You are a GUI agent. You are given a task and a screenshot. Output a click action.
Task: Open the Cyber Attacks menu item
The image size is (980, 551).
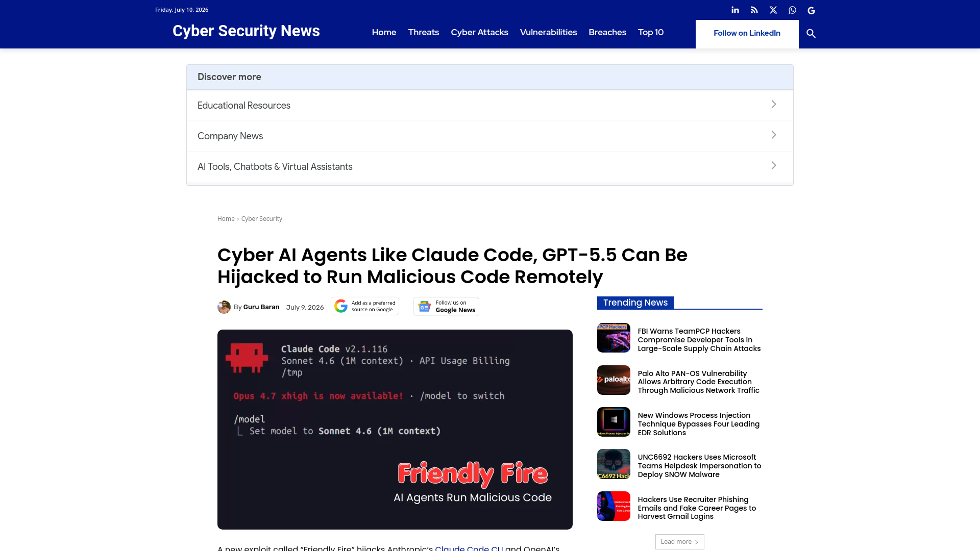pyautogui.click(x=479, y=33)
